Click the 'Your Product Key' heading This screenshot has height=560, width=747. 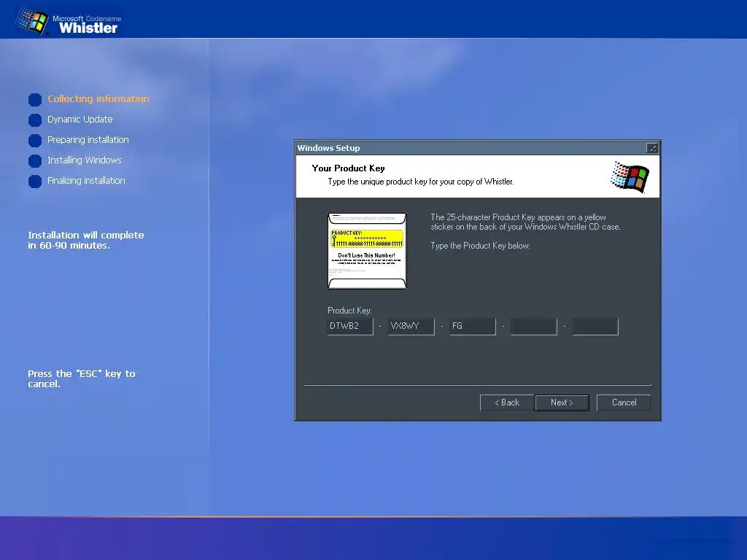click(x=348, y=168)
